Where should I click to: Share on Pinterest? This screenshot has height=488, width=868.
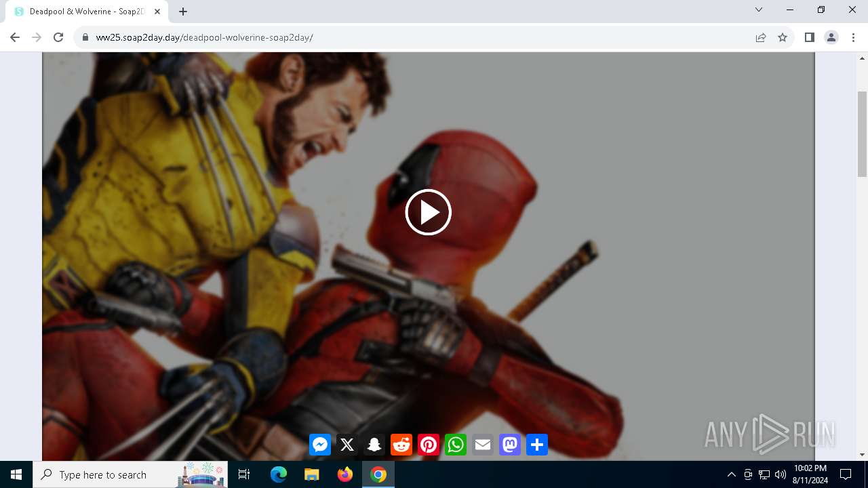[429, 445]
